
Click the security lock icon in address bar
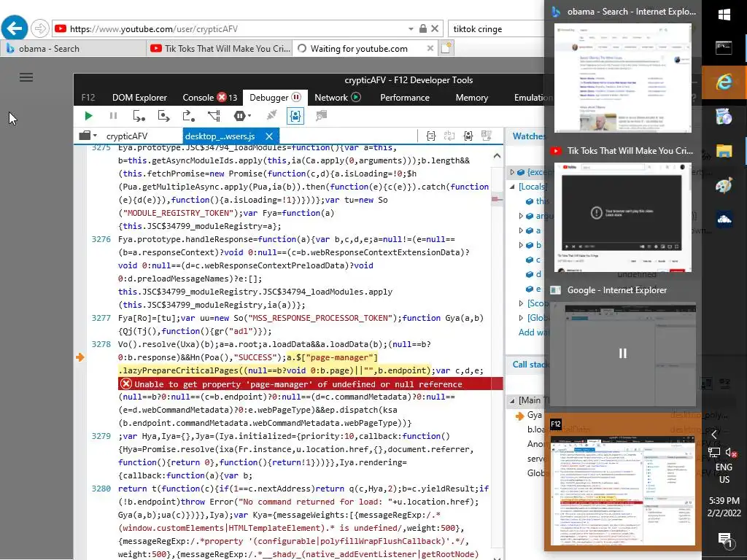[422, 28]
